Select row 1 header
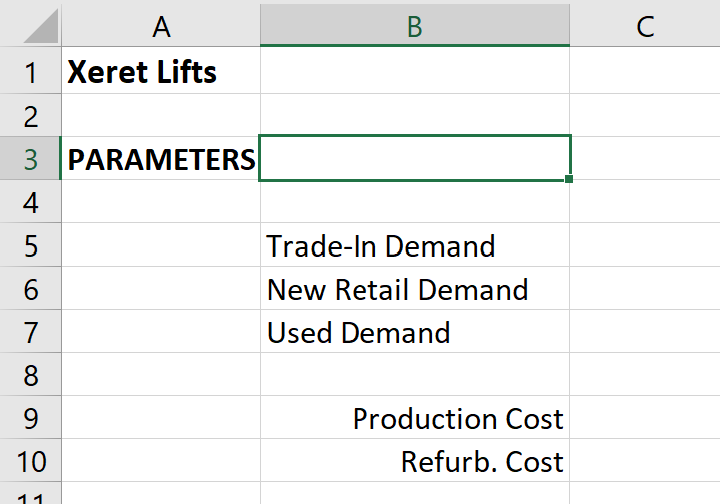Viewport: 720px width, 504px height. point(30,72)
